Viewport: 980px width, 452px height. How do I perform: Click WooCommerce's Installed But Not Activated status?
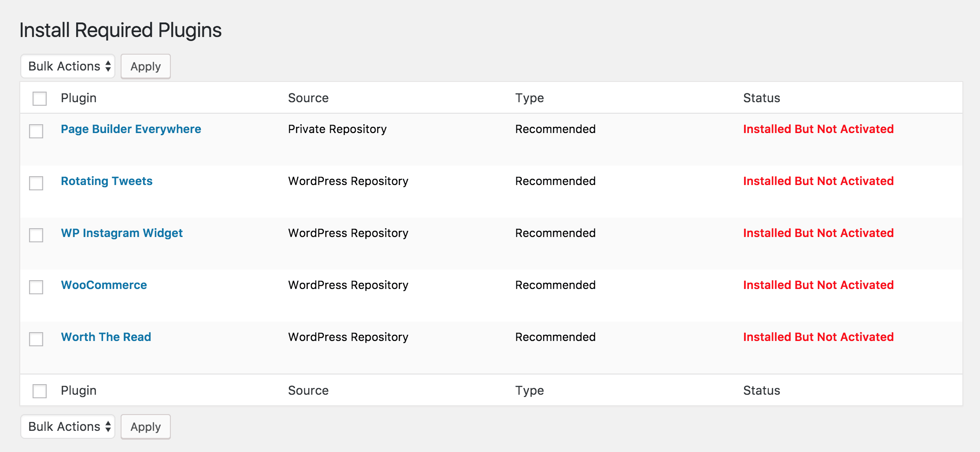[x=818, y=285]
